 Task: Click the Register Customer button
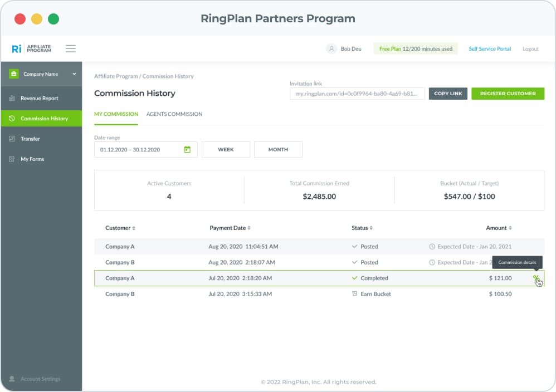coord(508,94)
